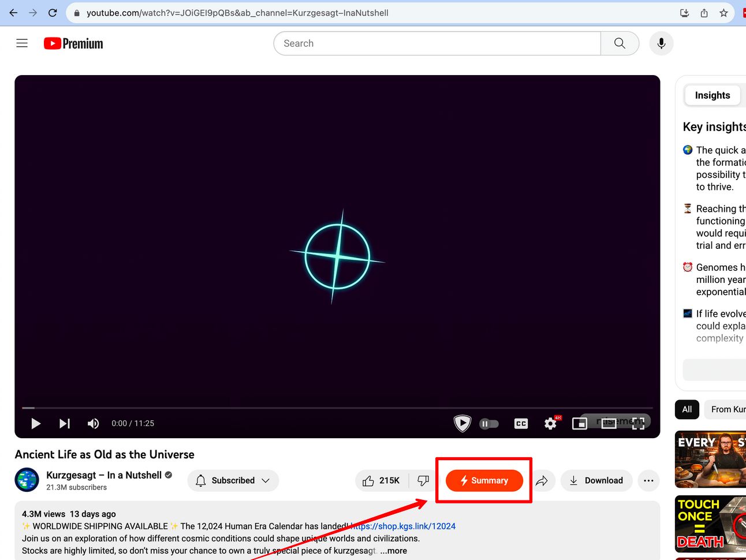This screenshot has height=560, width=746.
Task: Mute the video volume
Action: [x=93, y=424]
